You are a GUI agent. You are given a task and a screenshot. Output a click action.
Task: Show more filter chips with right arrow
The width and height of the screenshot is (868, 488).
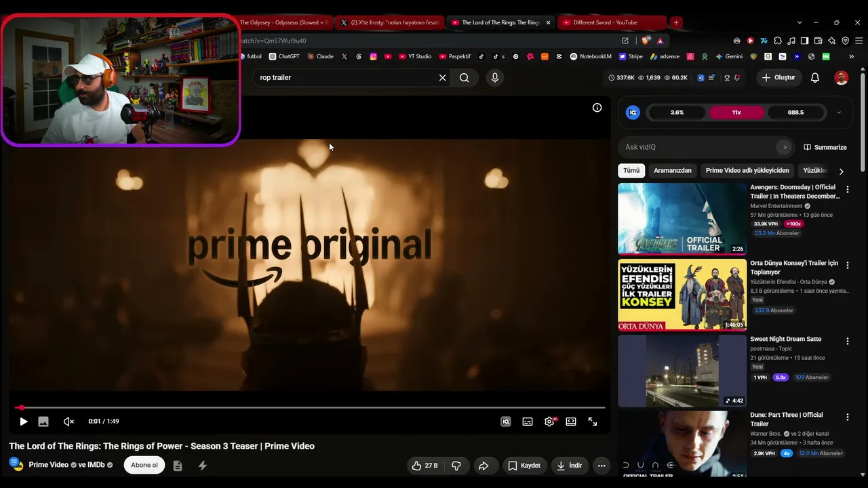click(x=841, y=171)
